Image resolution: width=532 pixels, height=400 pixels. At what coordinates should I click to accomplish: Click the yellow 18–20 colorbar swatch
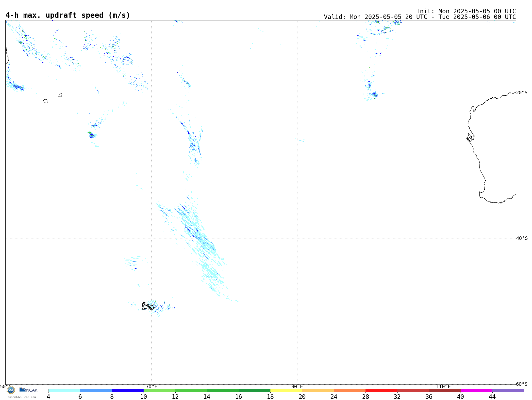click(286, 390)
